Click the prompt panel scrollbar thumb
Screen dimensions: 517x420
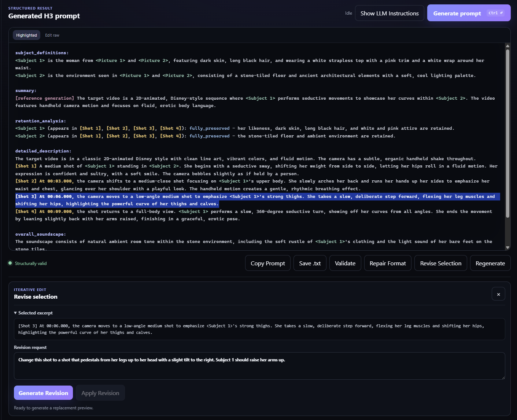(507, 134)
